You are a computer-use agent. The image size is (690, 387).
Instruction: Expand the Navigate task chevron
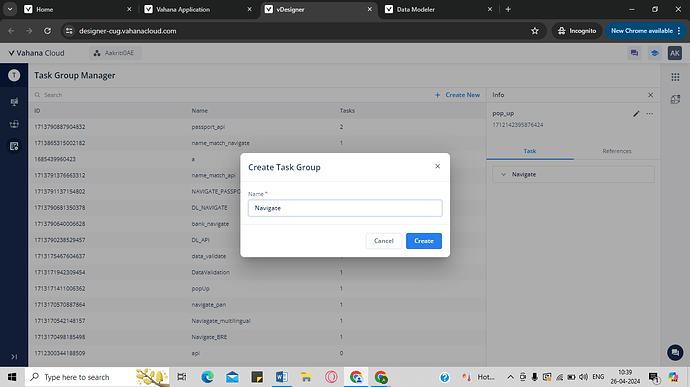click(x=503, y=174)
